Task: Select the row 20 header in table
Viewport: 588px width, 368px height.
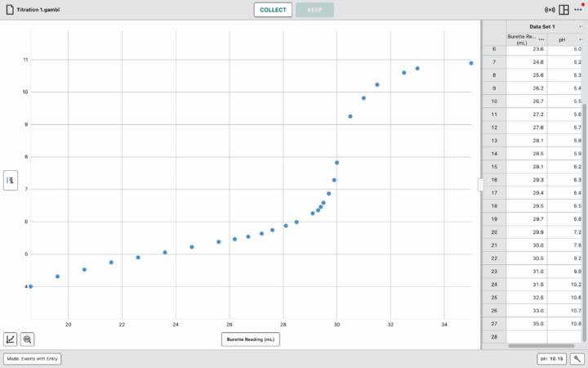Action: coord(493,232)
